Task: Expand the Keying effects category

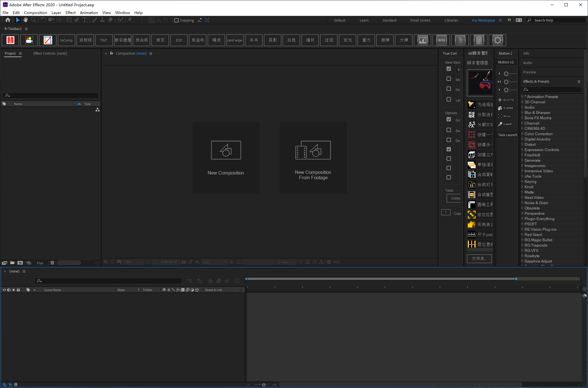Action: [522, 182]
